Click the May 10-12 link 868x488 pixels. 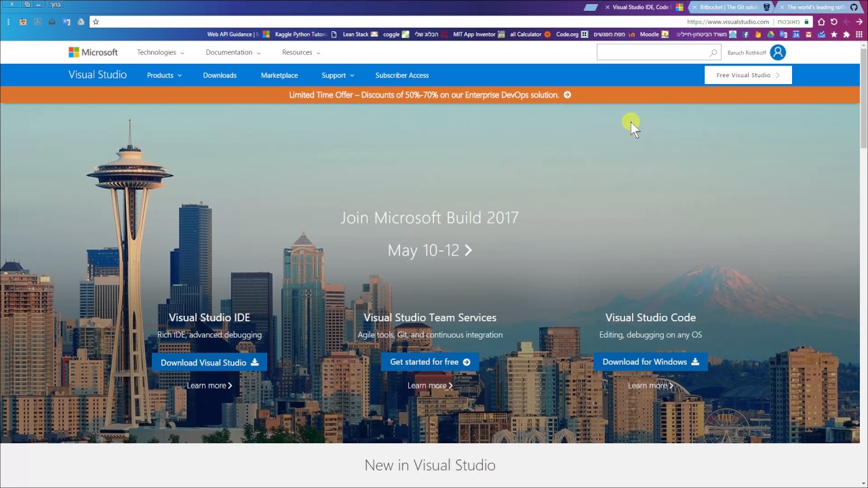(429, 250)
